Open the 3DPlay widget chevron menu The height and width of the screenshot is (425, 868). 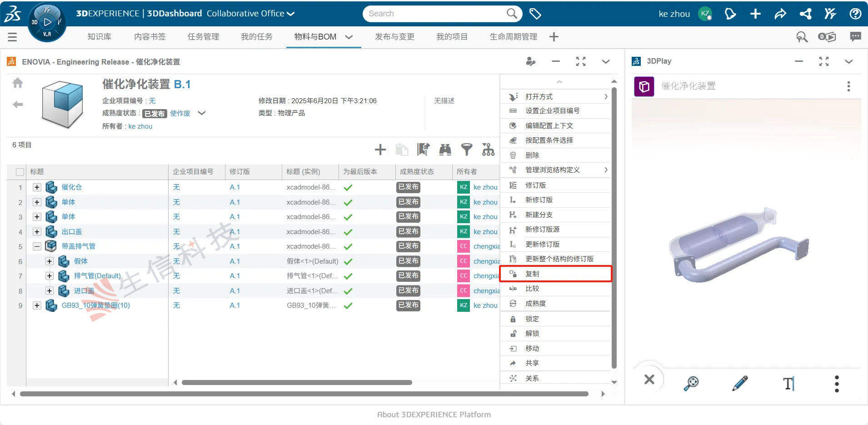click(x=848, y=61)
